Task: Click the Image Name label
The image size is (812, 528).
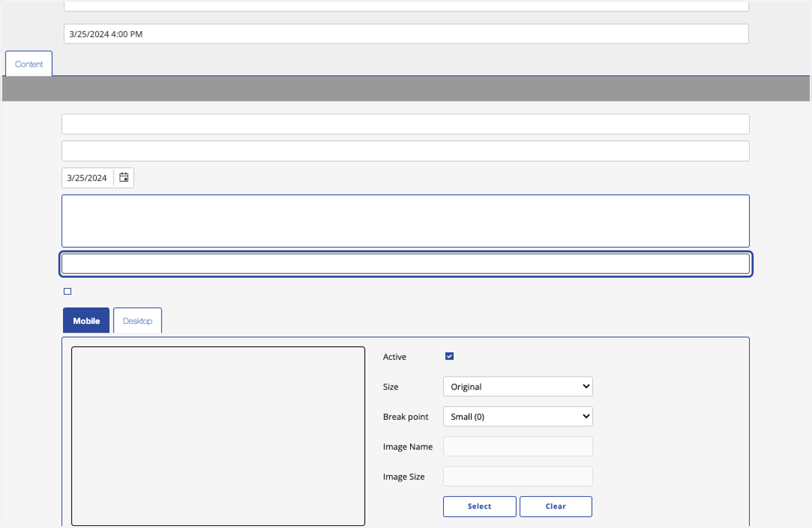Action: pyautogui.click(x=407, y=446)
